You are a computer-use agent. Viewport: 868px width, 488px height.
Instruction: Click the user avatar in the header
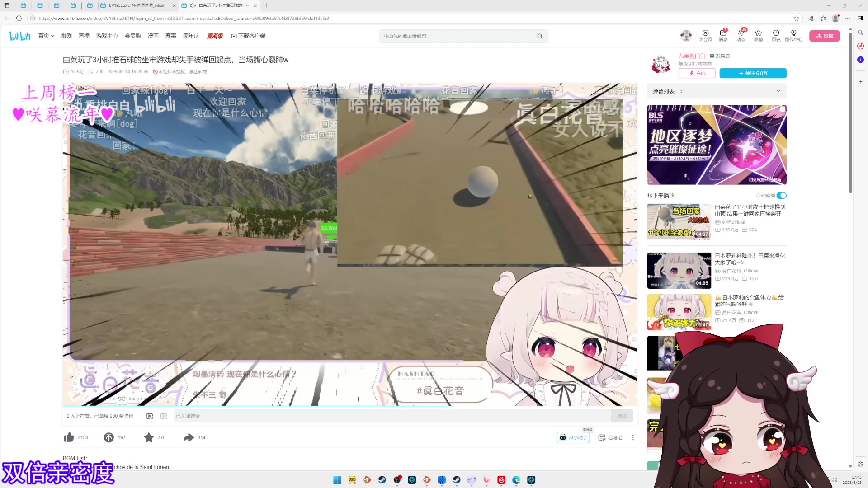686,35
